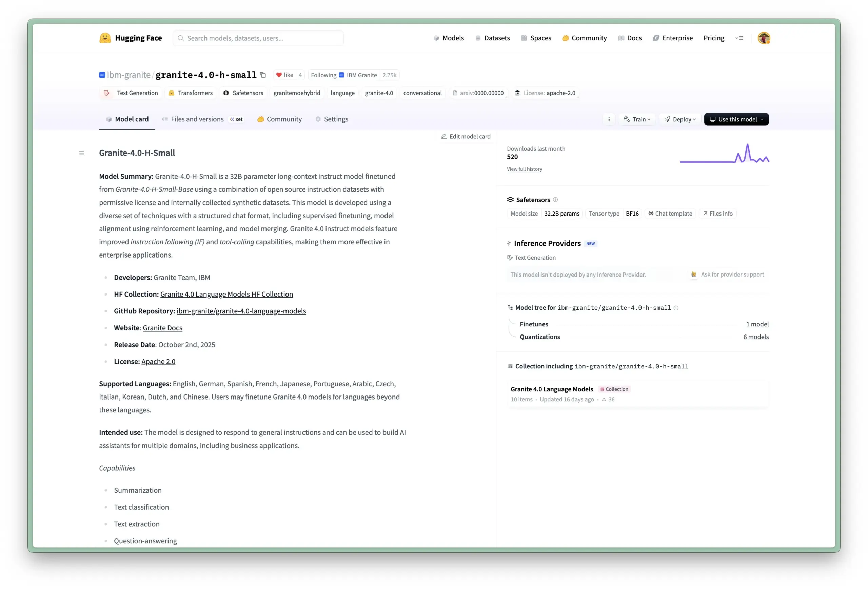Unfollow IBM Granite

coord(323,75)
